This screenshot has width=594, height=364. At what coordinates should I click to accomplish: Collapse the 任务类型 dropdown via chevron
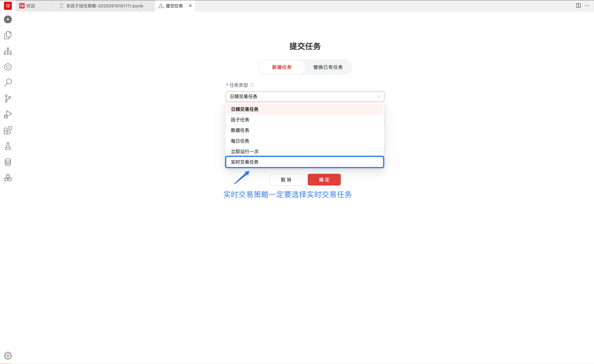tap(379, 96)
